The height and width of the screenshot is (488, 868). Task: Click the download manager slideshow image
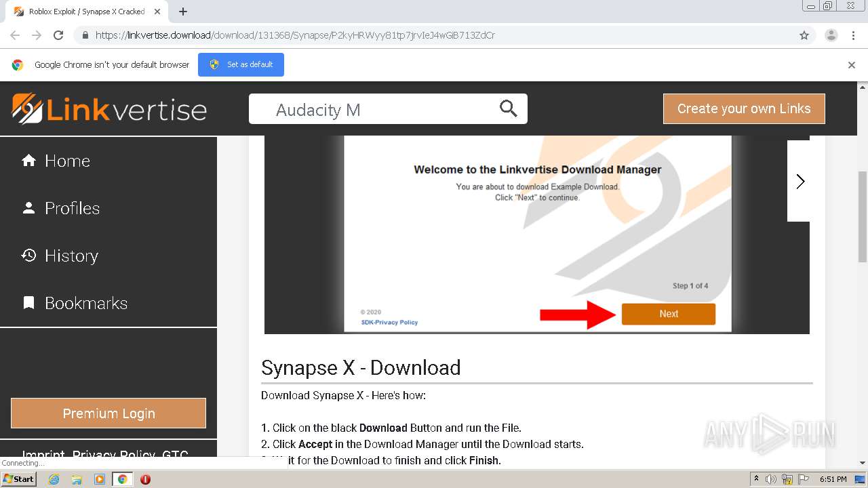tap(537, 235)
